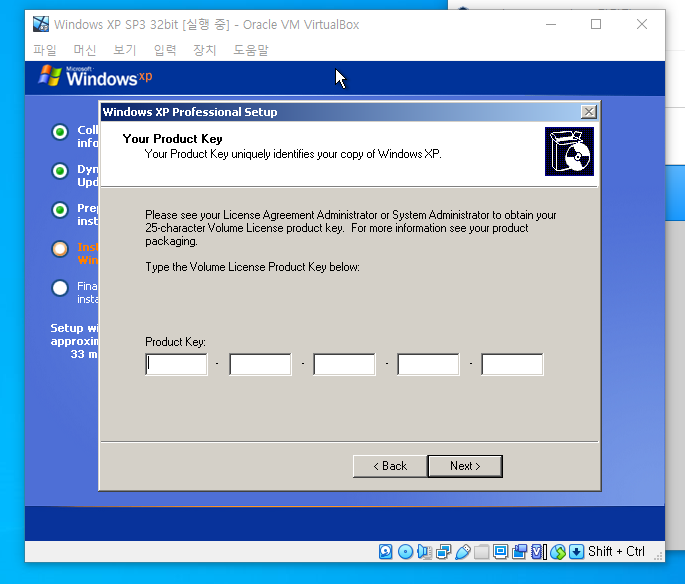Click the Shift + Ctrl host key label

click(x=616, y=551)
